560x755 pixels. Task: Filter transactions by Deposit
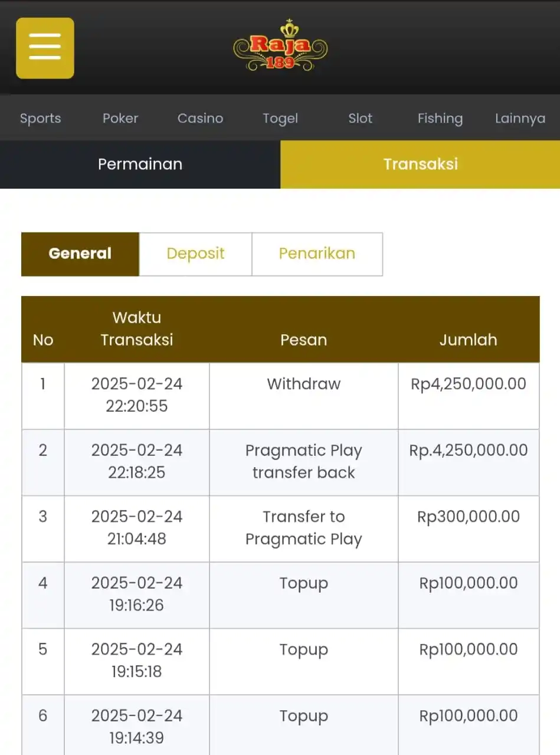tap(195, 254)
